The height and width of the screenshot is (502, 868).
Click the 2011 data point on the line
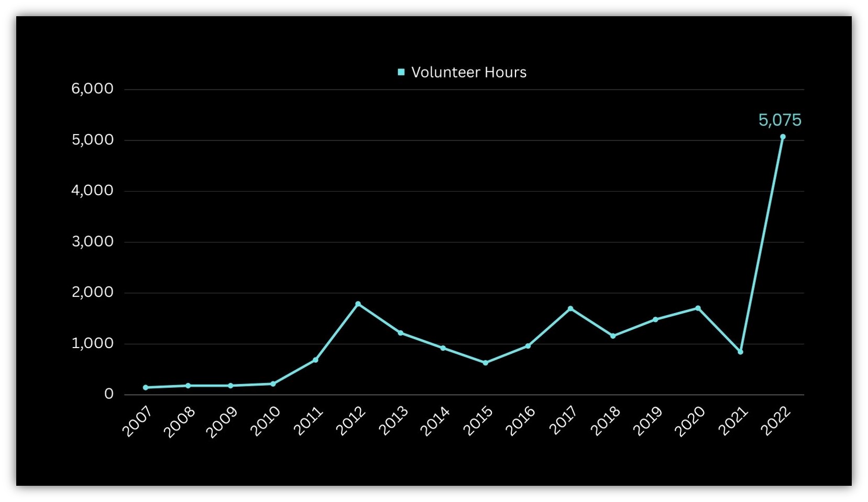click(x=315, y=360)
